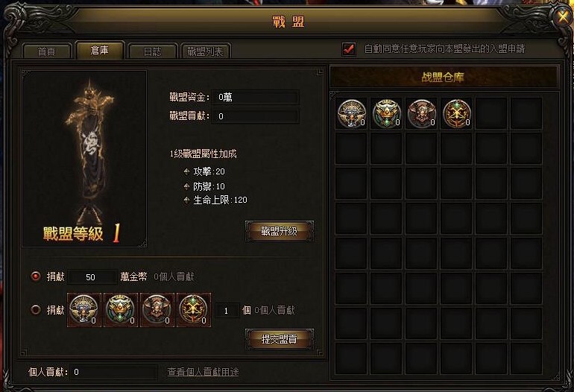Image resolution: width=574 pixels, height=392 pixels.
Task: Click the medal quantity input field
Action: [x=227, y=311]
